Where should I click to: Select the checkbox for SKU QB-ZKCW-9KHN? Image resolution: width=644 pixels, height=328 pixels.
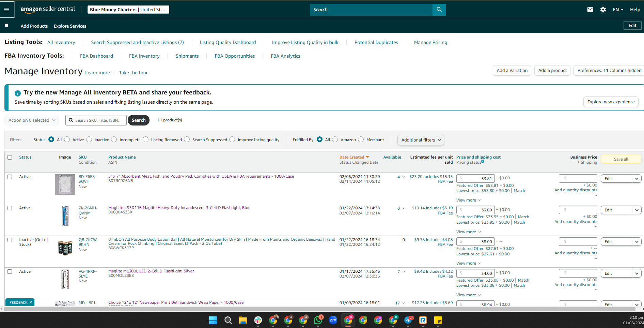tap(10, 240)
